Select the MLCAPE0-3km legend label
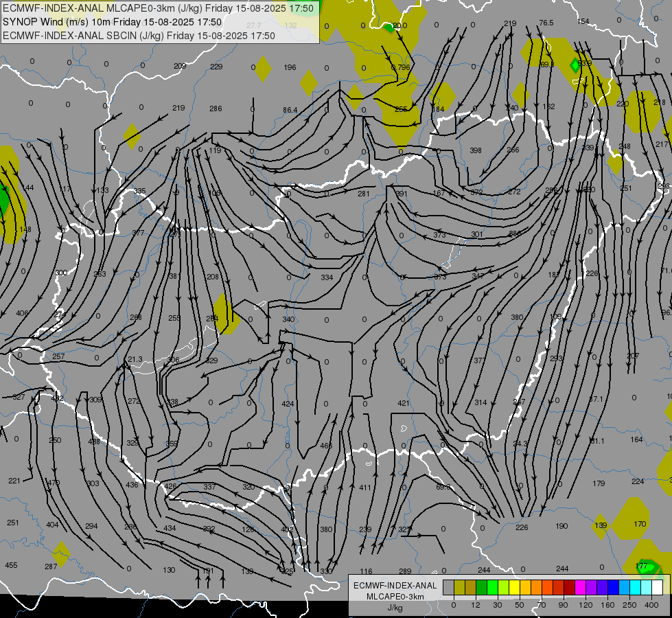This screenshot has height=618, width=672. pyautogui.click(x=395, y=597)
